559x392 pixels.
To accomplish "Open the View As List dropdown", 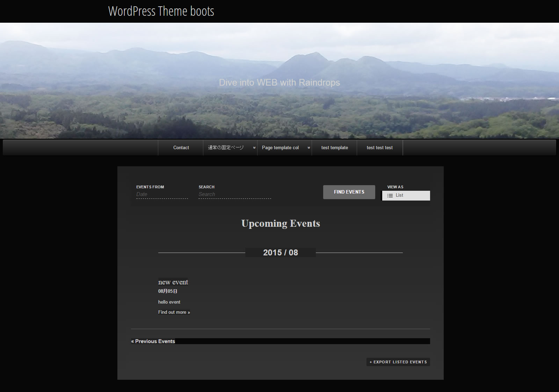I will pos(406,196).
